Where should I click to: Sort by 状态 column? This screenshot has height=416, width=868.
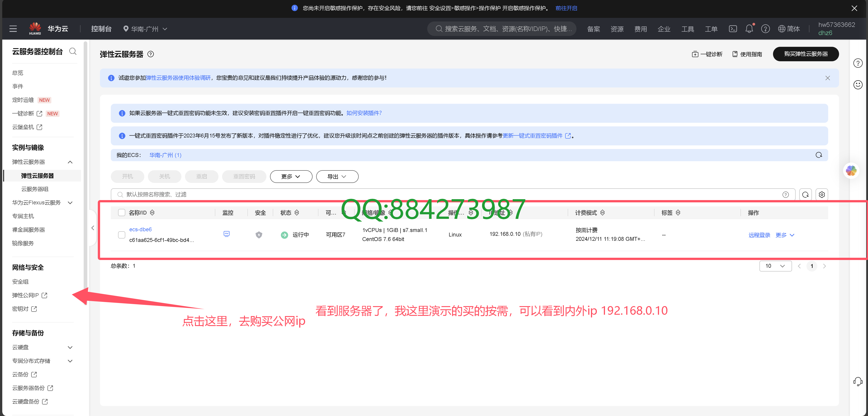click(x=297, y=213)
